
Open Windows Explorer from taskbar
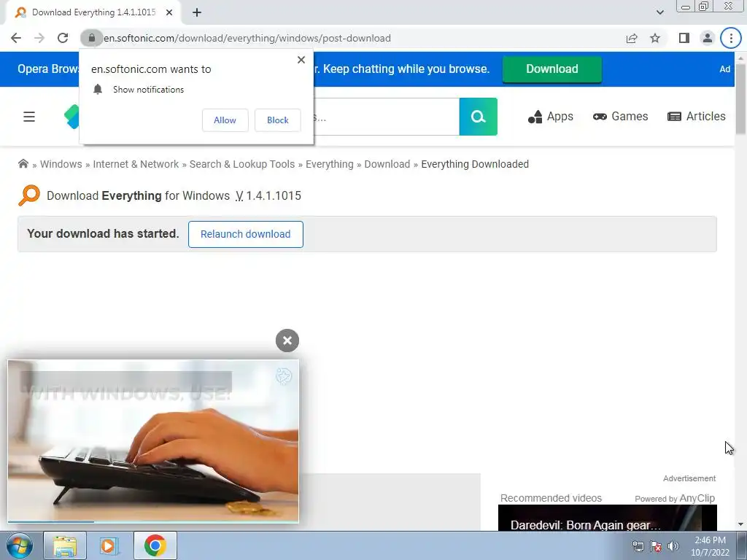click(x=65, y=545)
